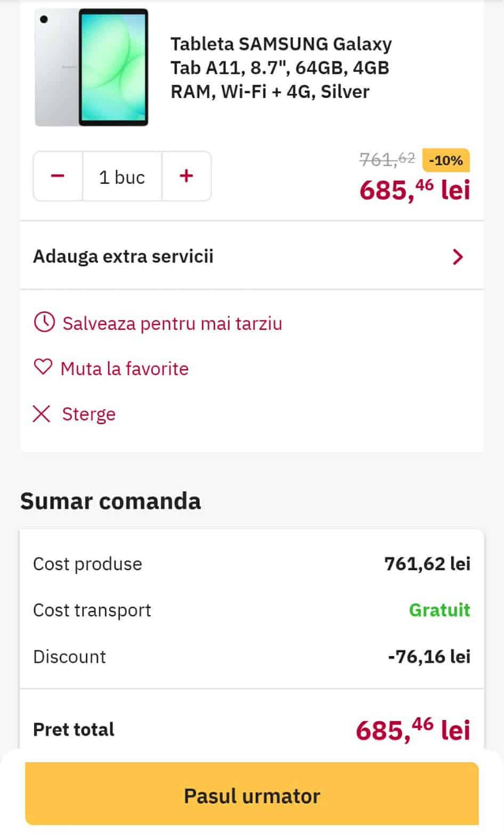This screenshot has width=504, height=833.
Task: Click the '1 buc' quantity field
Action: point(122,177)
